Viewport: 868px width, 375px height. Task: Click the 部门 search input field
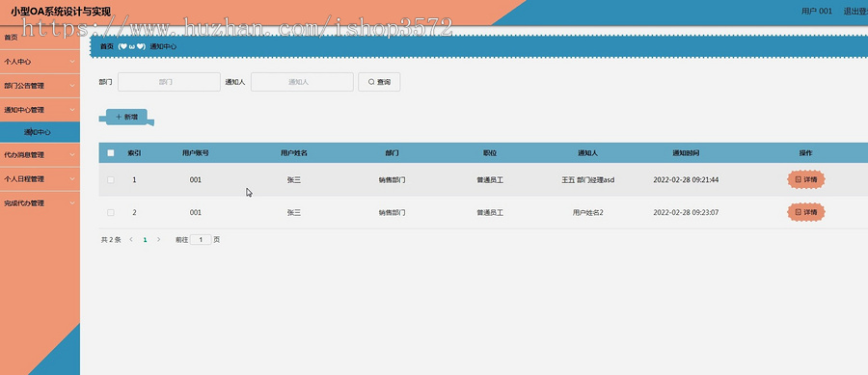[169, 82]
